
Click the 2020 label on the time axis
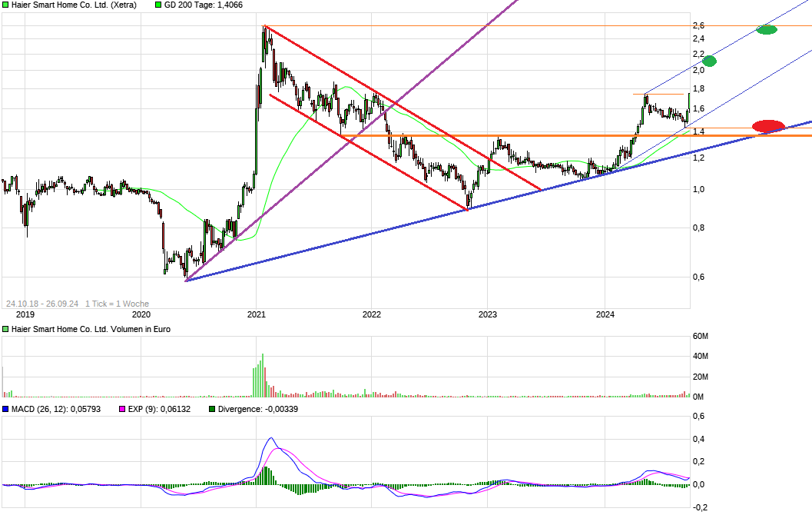(141, 315)
